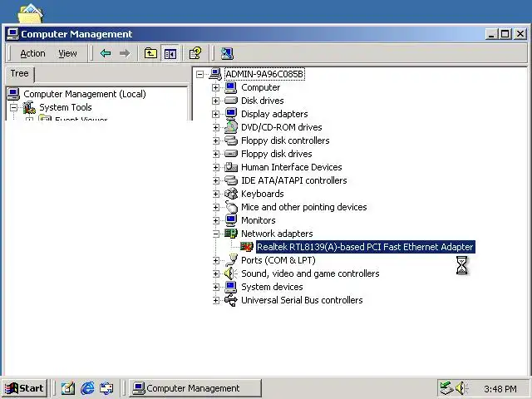
Task: Click the Scan for hardware changes icon
Action: [227, 53]
